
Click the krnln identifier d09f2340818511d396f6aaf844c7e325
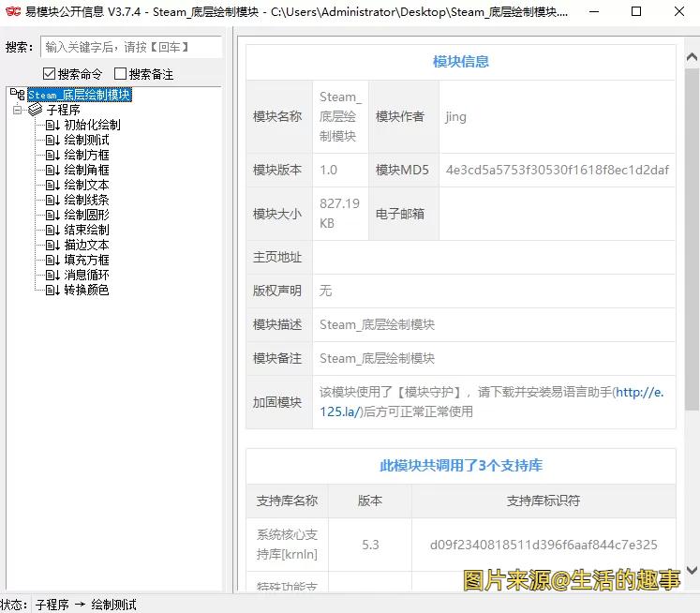pyautogui.click(x=544, y=545)
